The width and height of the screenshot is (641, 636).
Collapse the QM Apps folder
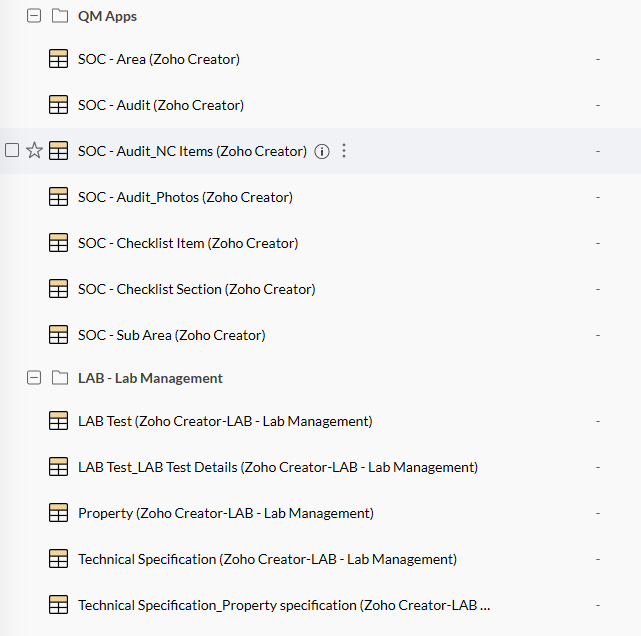(x=34, y=16)
